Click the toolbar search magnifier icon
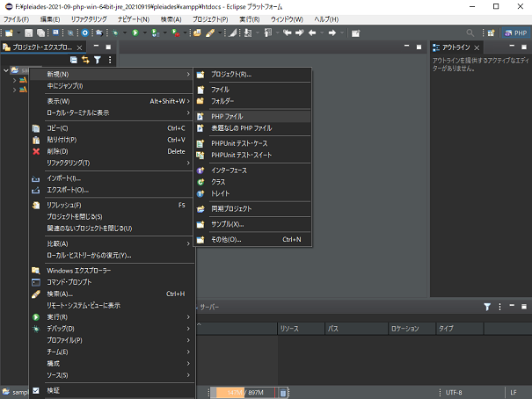This screenshot has width=532, height=399. (x=470, y=33)
